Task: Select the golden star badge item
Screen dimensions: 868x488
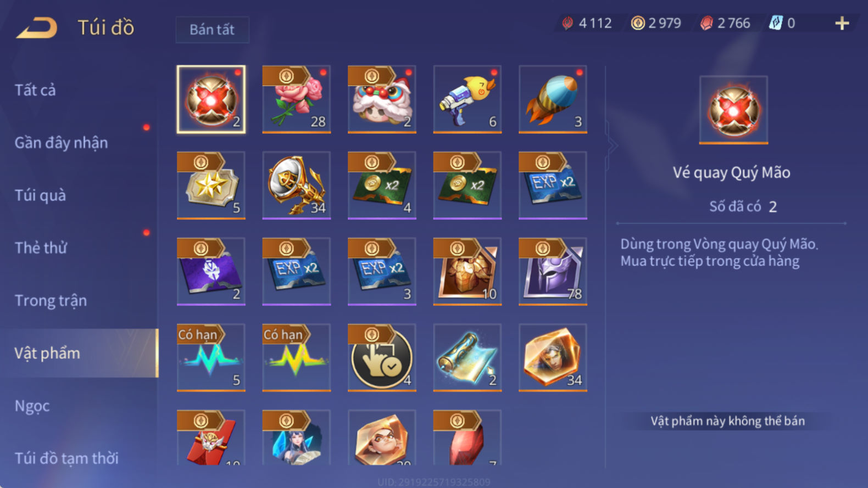Action: pos(211,186)
